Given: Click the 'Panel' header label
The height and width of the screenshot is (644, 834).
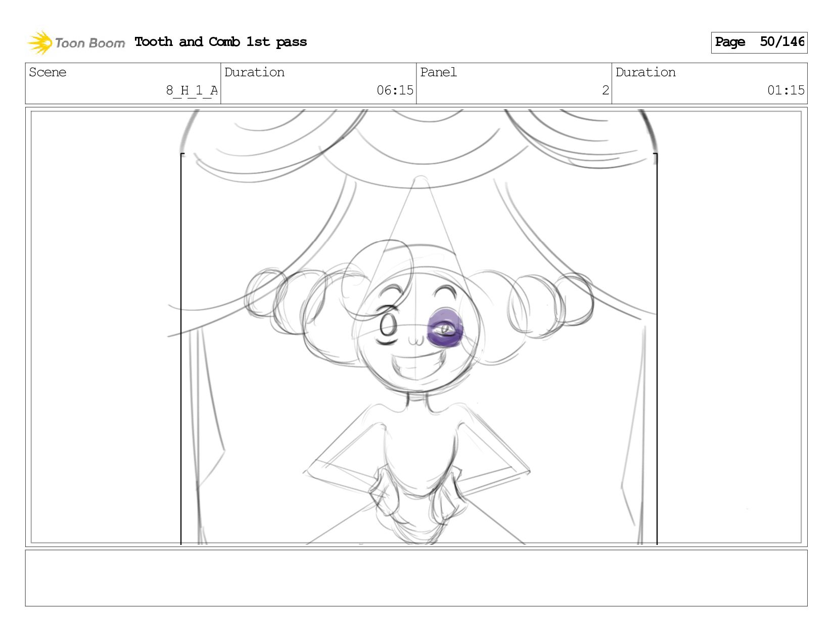Looking at the screenshot, I should click(438, 72).
